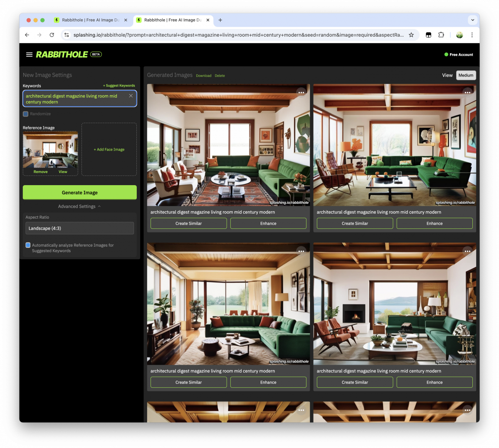The image size is (499, 448).
Task: Open the reference image thumbnail
Action: [x=50, y=150]
